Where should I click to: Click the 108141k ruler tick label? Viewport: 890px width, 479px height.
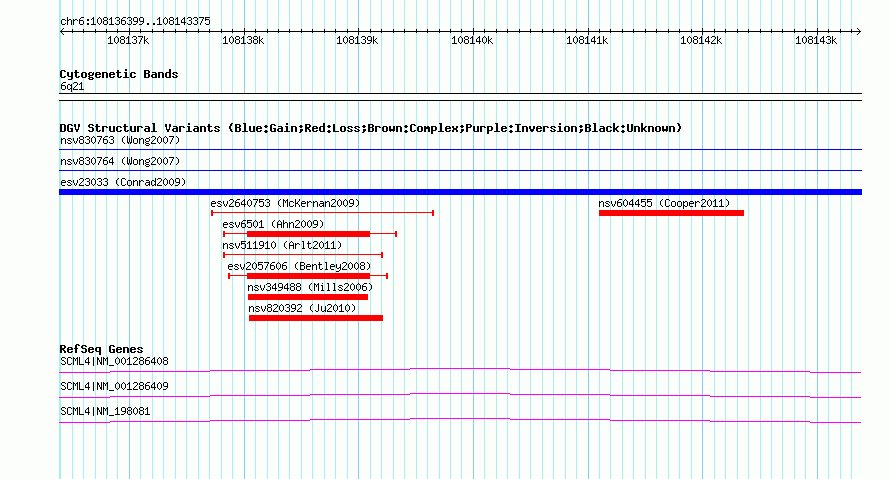[587, 40]
